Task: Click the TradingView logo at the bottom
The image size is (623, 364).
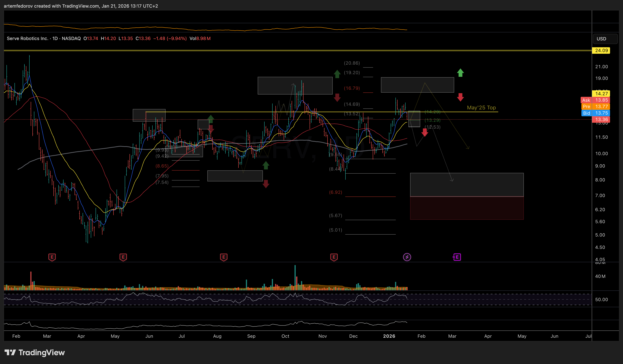Action: (x=35, y=352)
